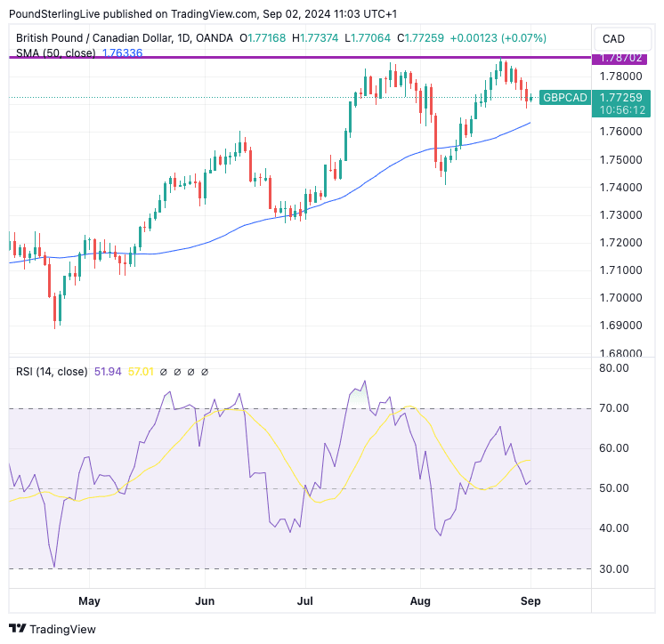Click the SMA value 1.76336
Viewport: 664px width, 644px height.
[123, 53]
